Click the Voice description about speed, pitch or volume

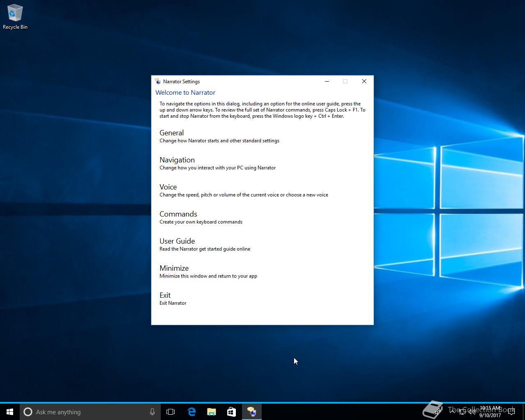click(x=244, y=195)
